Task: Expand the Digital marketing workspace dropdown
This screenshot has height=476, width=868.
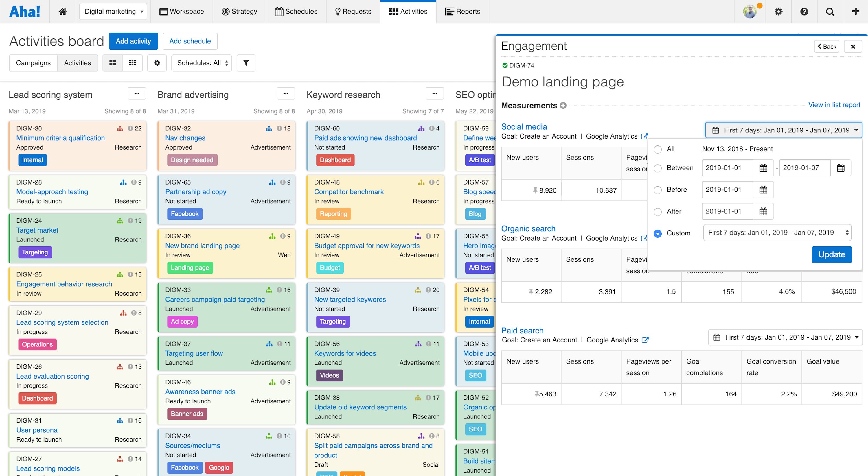Action: 113,11
